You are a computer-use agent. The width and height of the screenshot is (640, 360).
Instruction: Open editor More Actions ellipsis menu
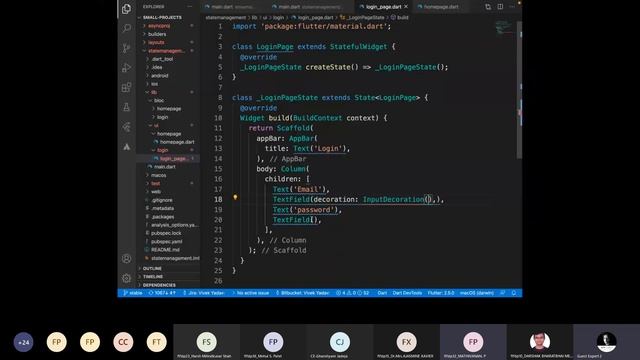[x=512, y=7]
